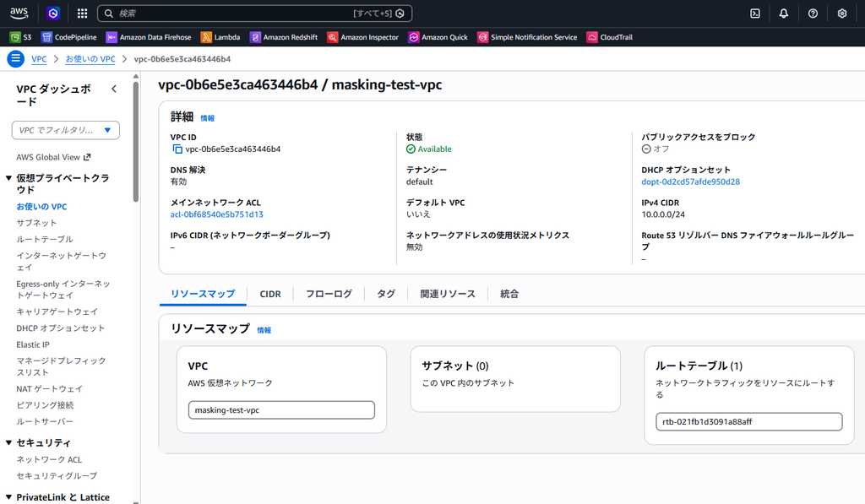
Task: Open インターネットゲートウェイ in the sidebar
Action: click(61, 262)
